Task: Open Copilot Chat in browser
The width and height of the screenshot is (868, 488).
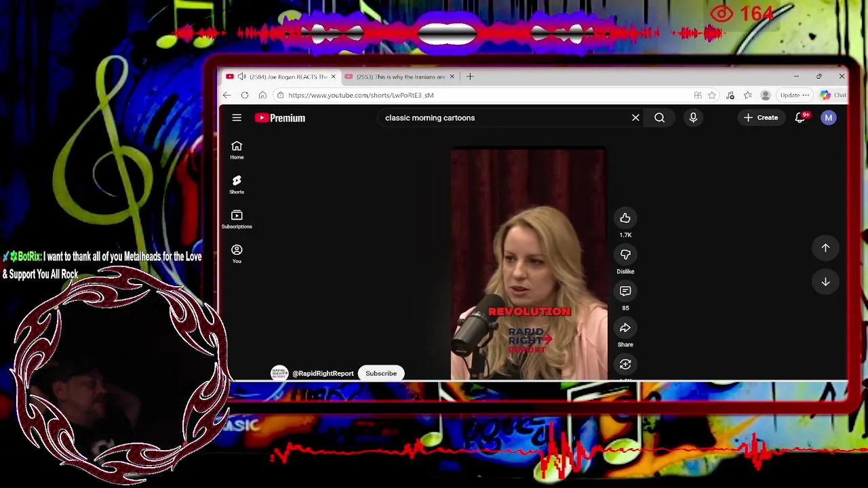Action: click(x=833, y=95)
